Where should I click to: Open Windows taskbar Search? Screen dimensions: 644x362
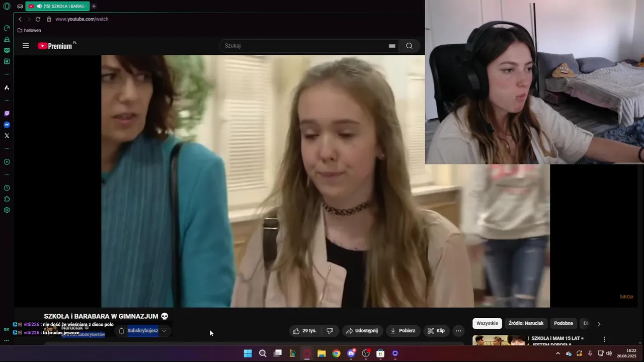(x=263, y=353)
